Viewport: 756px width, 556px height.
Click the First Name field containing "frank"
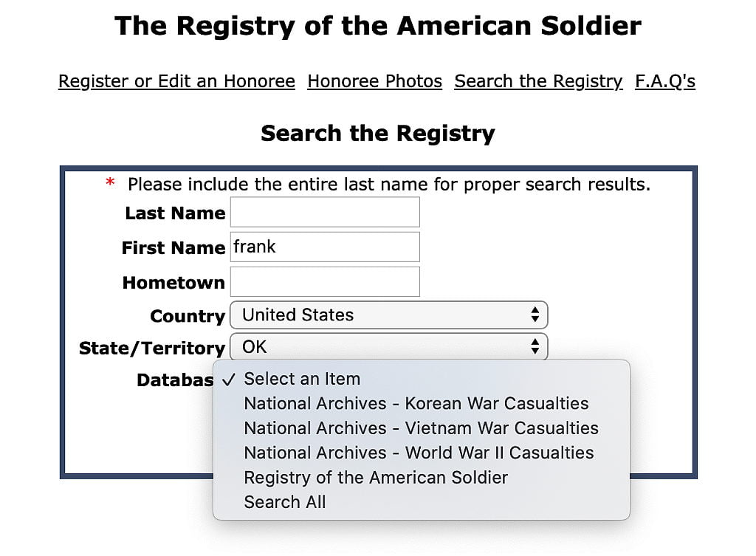pyautogui.click(x=325, y=247)
